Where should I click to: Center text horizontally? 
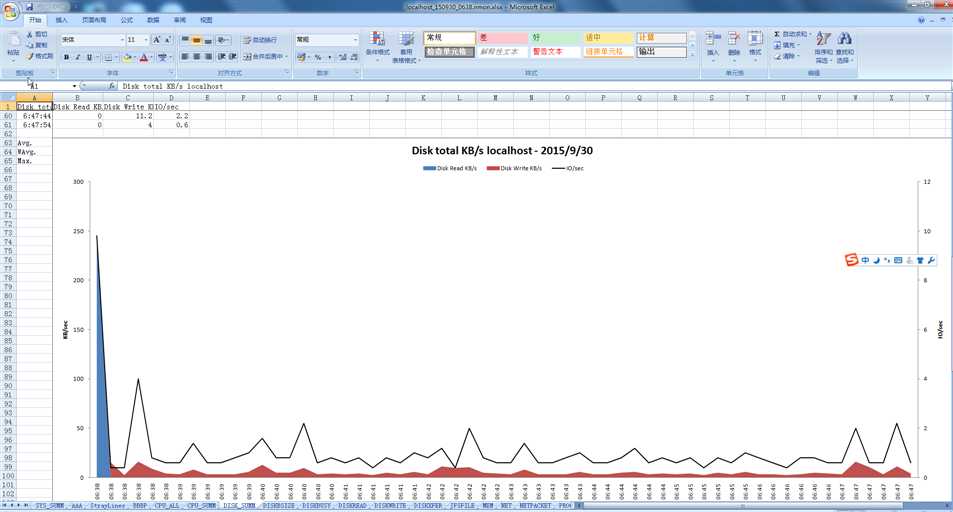196,57
